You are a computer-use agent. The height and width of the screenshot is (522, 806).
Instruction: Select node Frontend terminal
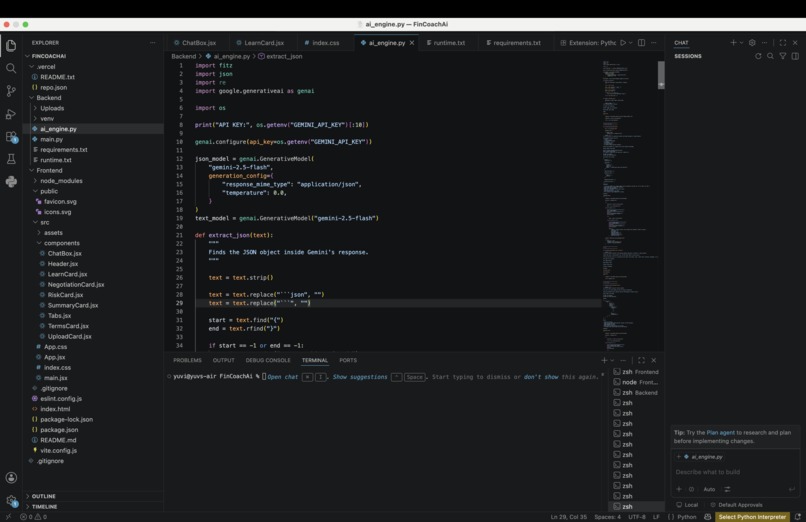[636, 382]
